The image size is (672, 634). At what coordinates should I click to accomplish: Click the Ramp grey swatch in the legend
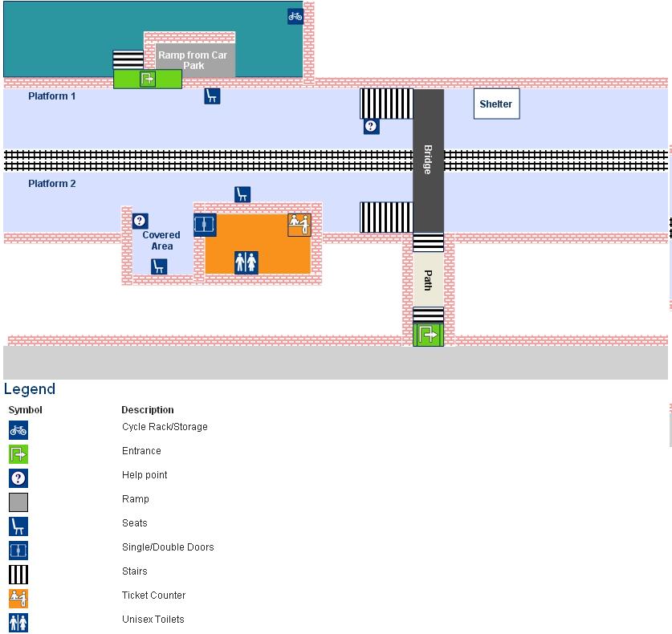point(18,502)
